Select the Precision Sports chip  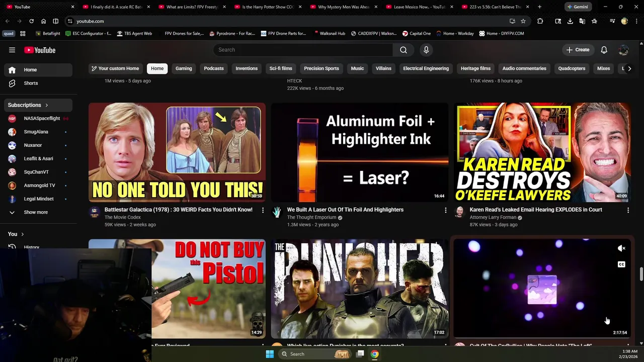[x=321, y=68]
